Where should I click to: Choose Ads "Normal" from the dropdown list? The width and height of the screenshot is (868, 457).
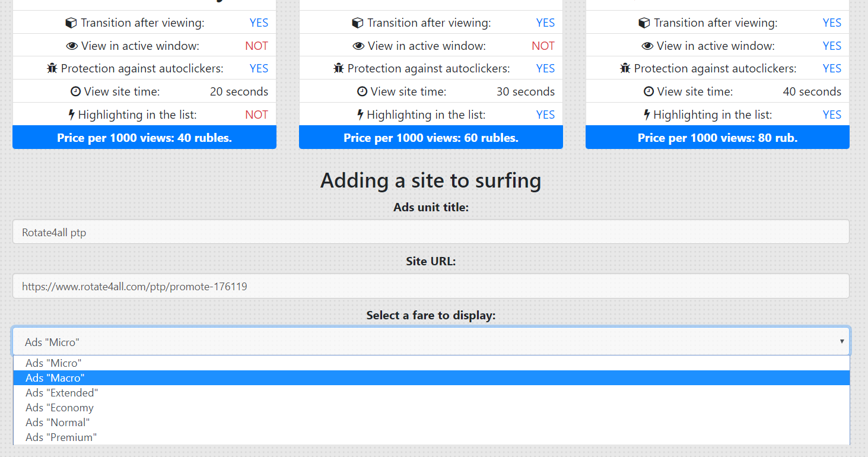[58, 423]
